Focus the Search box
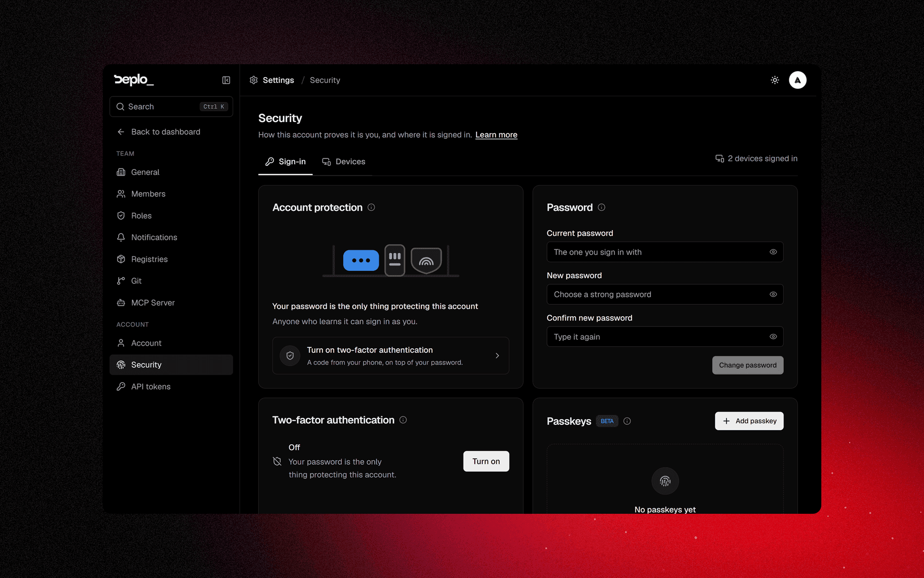Viewport: 924px width, 578px height. (x=171, y=107)
